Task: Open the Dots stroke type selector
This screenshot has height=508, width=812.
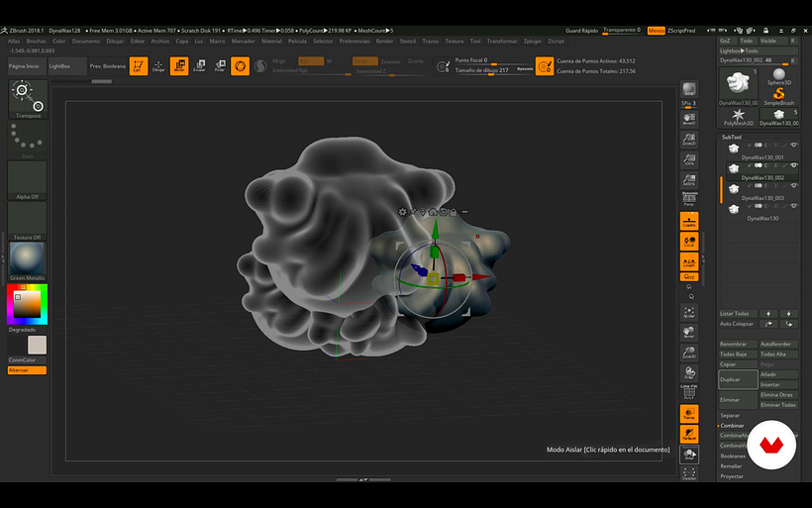Action: [28, 140]
